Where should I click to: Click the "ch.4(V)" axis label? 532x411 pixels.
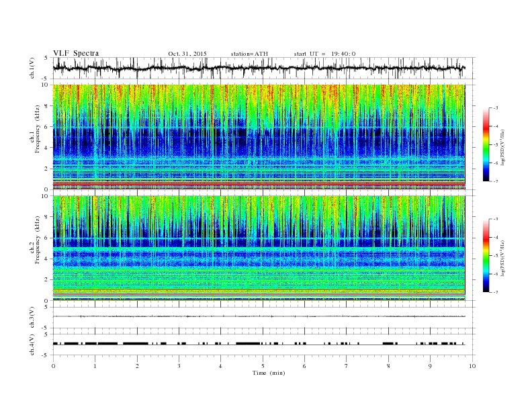tap(32, 345)
